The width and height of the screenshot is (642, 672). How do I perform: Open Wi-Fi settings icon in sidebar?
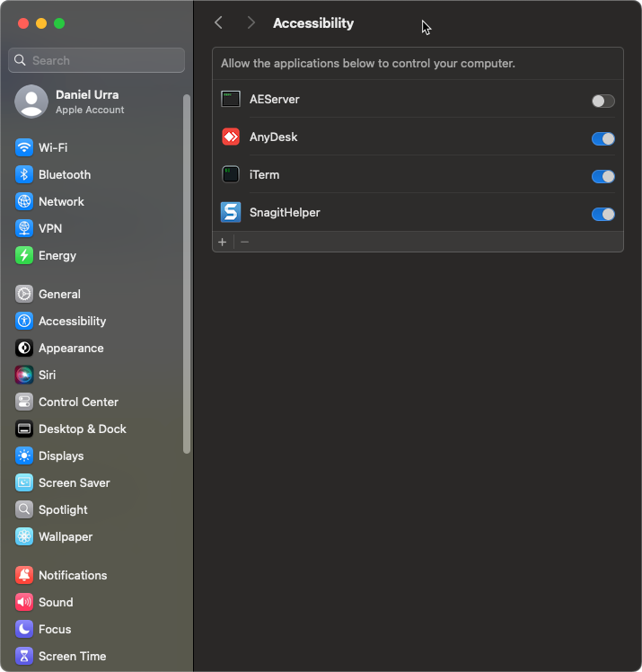coord(24,147)
